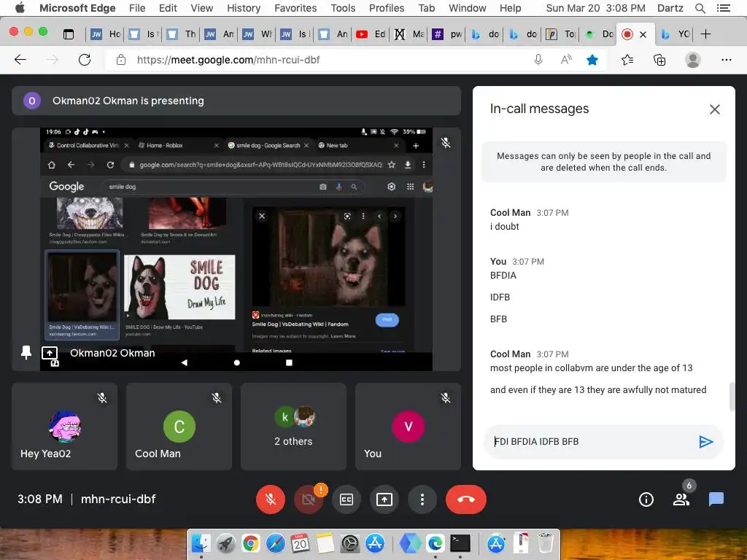Click the Okman02 Okman is presenting banner
The height and width of the screenshot is (560, 747).
pos(236,101)
